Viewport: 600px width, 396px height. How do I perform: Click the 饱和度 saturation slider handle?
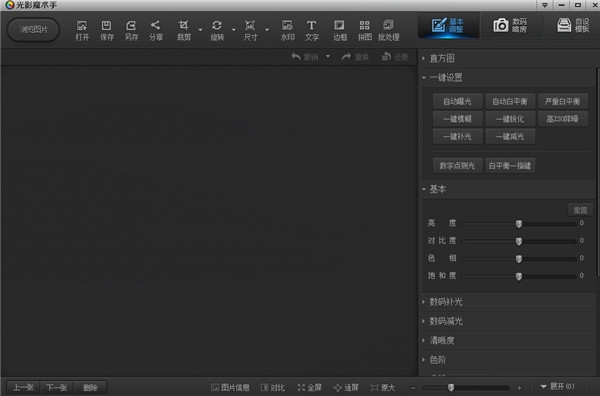[518, 276]
